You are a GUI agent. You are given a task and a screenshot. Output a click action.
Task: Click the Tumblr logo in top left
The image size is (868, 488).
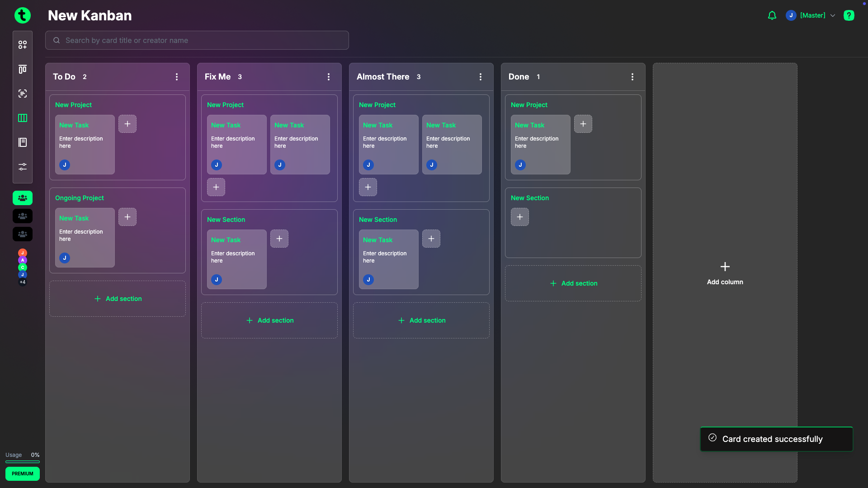click(x=22, y=15)
